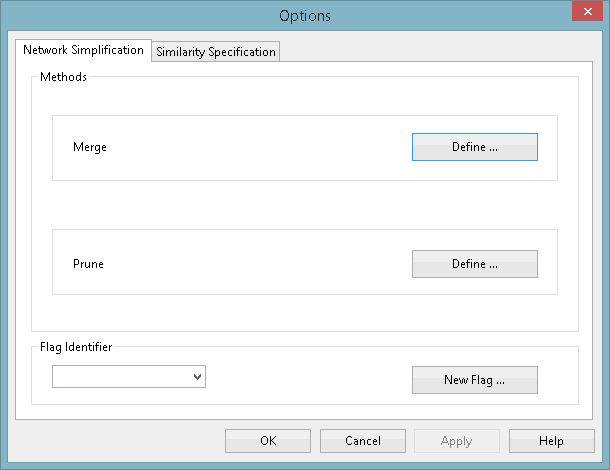Switch to the Similarity Specification tab
The width and height of the screenshot is (610, 470).
[216, 52]
